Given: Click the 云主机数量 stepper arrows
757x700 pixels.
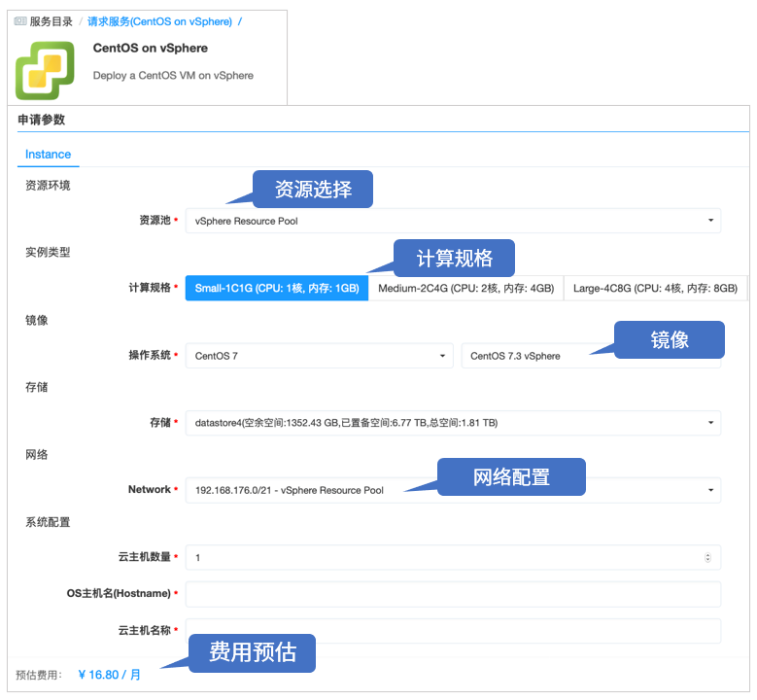Looking at the screenshot, I should pyautogui.click(x=707, y=558).
